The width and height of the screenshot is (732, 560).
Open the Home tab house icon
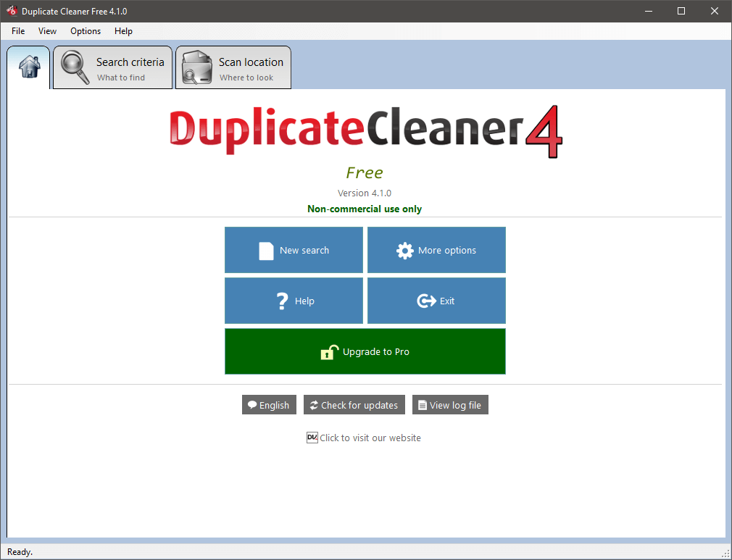(x=29, y=67)
